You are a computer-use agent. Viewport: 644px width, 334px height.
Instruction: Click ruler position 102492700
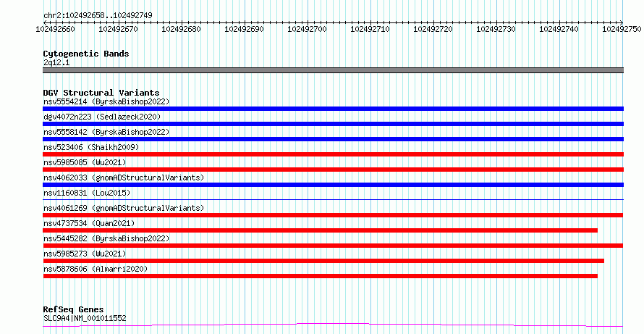click(307, 29)
